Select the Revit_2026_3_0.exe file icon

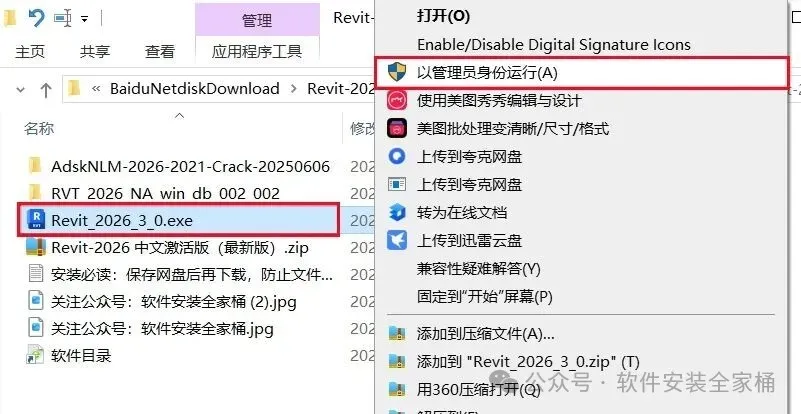[36, 220]
